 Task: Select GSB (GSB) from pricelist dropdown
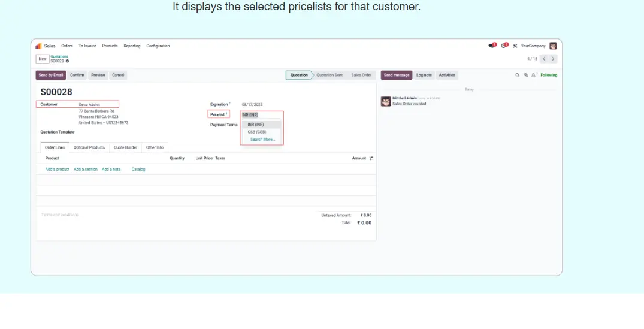click(256, 132)
